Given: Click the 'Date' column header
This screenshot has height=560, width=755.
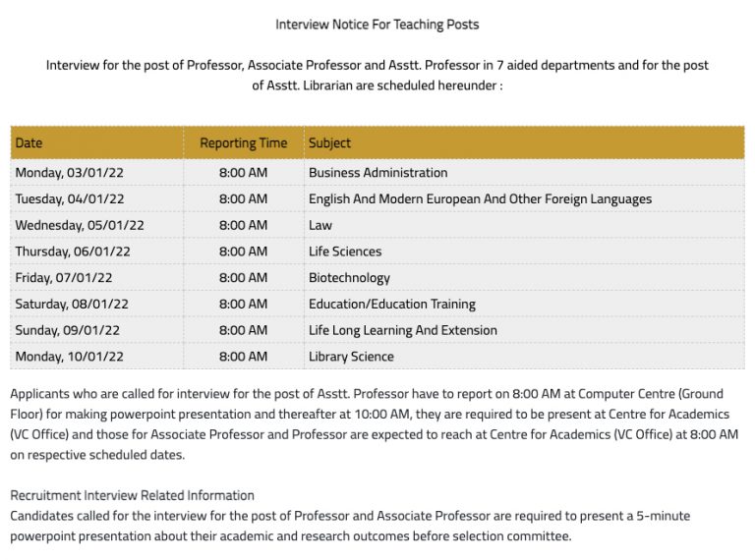Looking at the screenshot, I should (29, 142).
